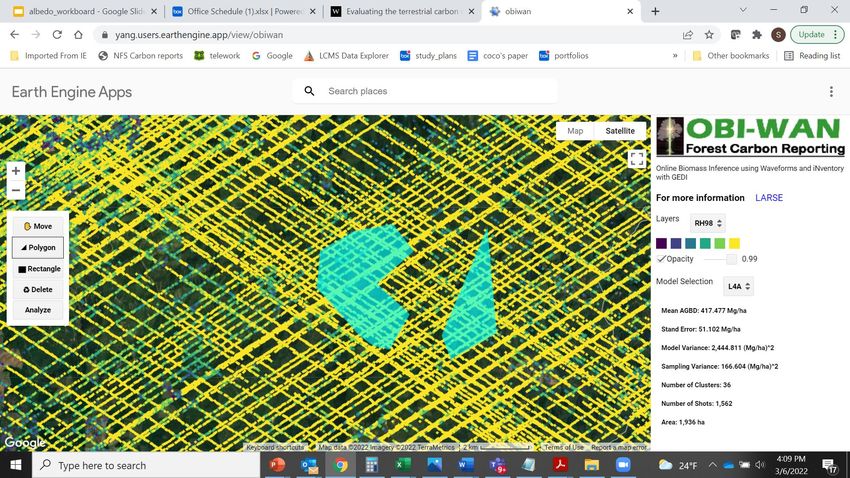Viewport: 850px width, 478px height.
Task: Click the dark purple legend swatch
Action: [661, 243]
